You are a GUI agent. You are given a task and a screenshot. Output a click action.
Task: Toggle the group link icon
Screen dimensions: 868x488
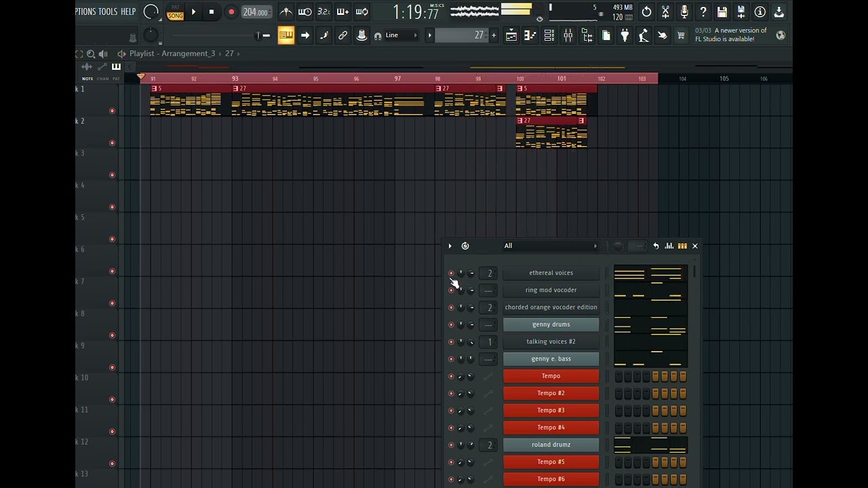343,35
